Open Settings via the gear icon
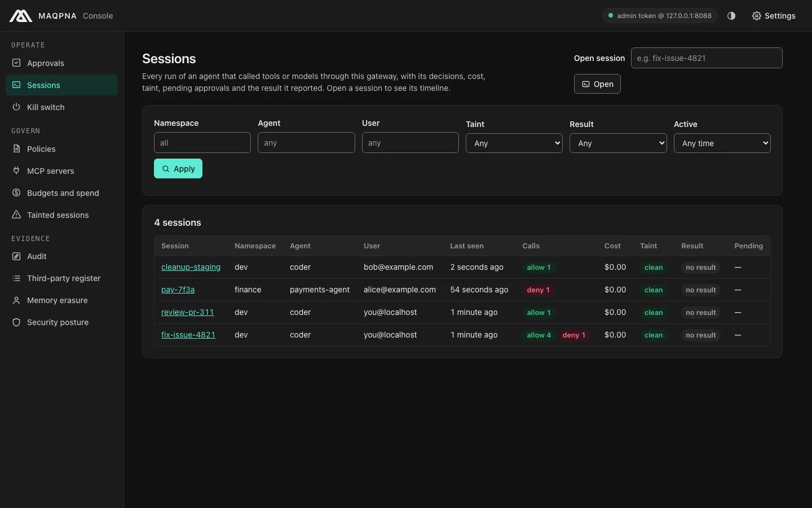812x508 pixels. coord(757,16)
